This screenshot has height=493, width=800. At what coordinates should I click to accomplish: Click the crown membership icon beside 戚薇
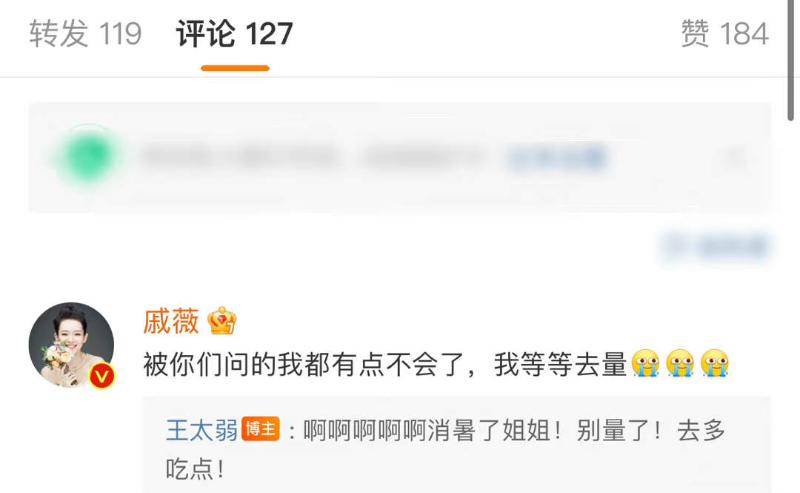tap(222, 321)
